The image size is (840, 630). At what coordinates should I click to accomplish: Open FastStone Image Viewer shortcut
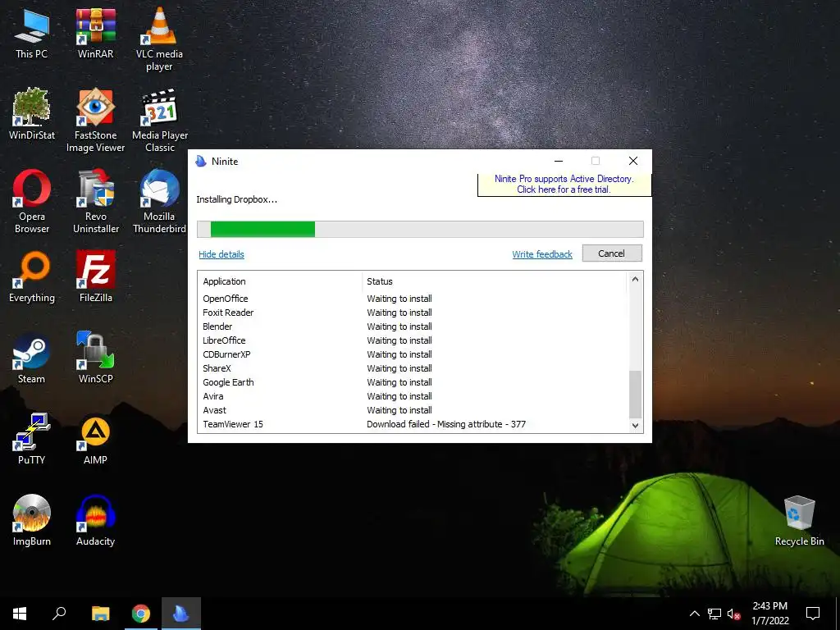point(95,121)
